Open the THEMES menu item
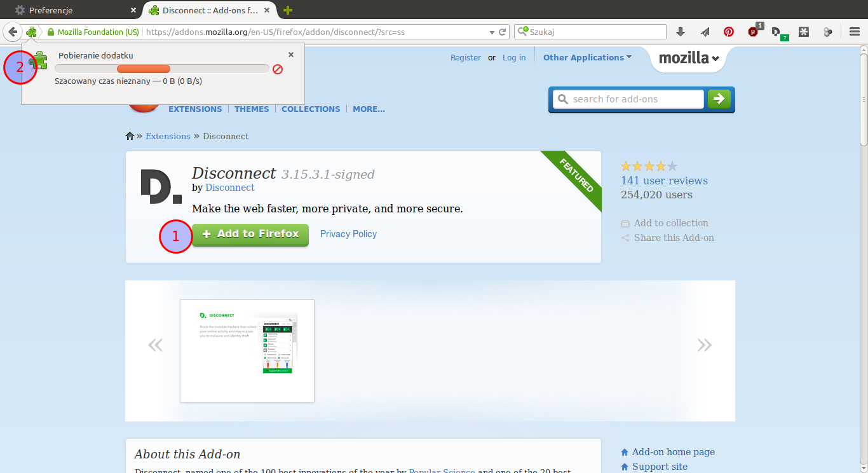This screenshot has height=473, width=868. [252, 109]
